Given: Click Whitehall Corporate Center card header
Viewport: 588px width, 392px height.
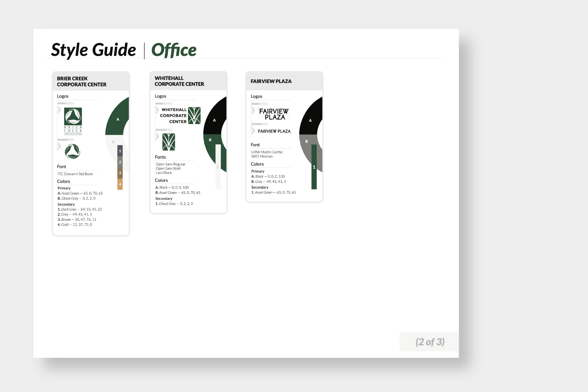Looking at the screenshot, I should pos(188,81).
